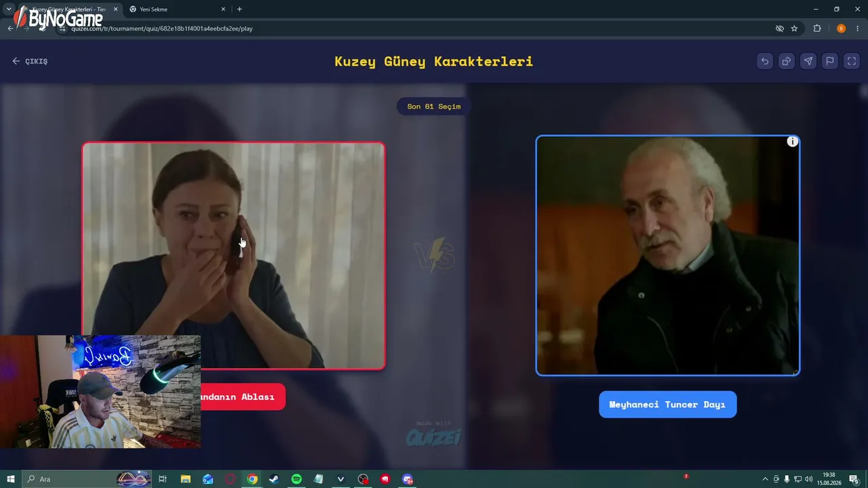Open the notification center with 9 badge
868x488 pixels.
[x=854, y=479]
